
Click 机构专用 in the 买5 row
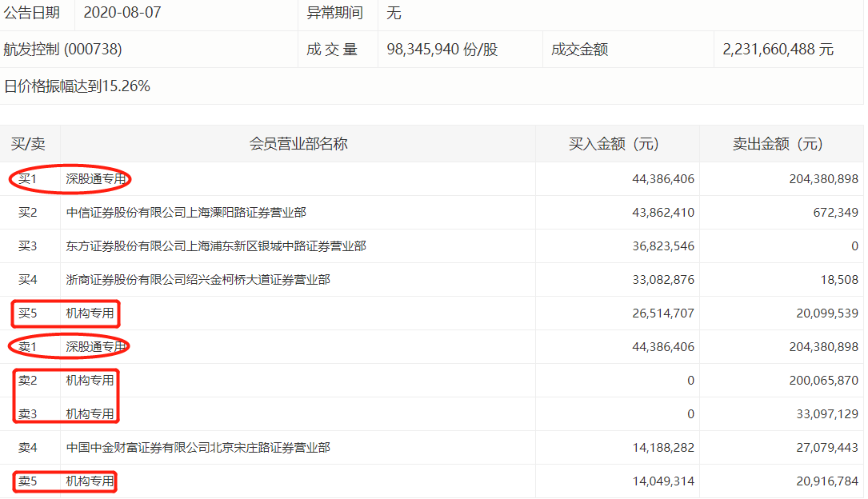tap(90, 313)
